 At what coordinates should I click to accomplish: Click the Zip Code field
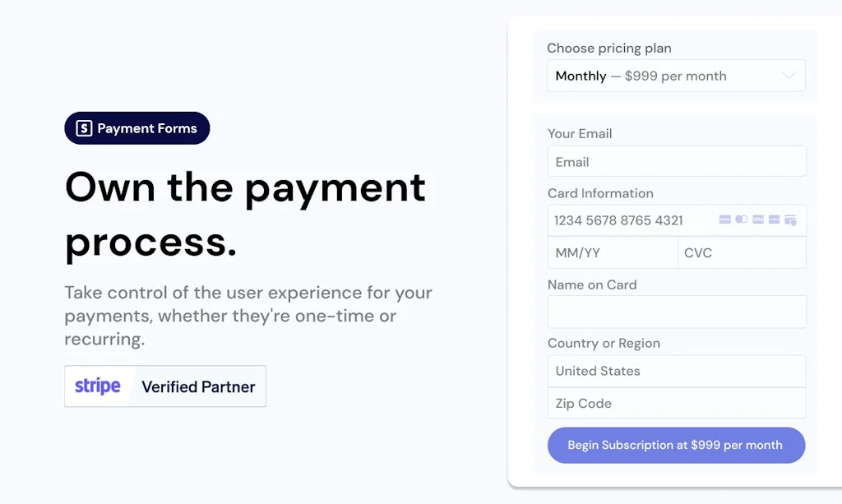pyautogui.click(x=676, y=404)
